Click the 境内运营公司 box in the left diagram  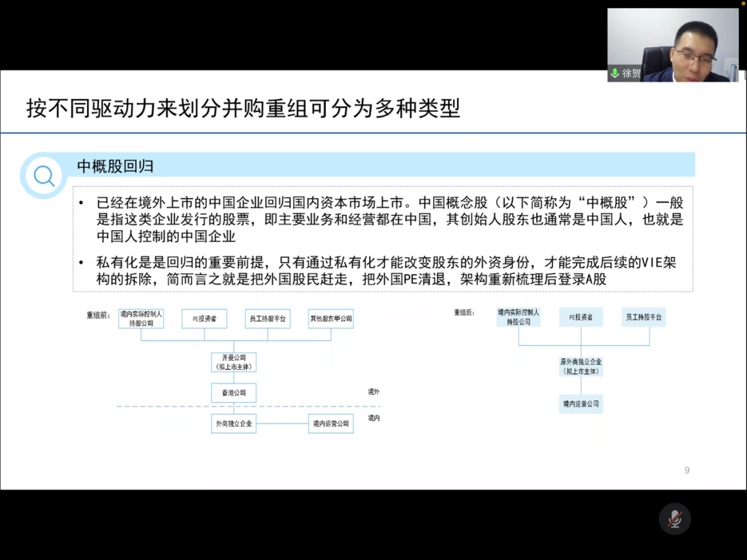(x=331, y=424)
